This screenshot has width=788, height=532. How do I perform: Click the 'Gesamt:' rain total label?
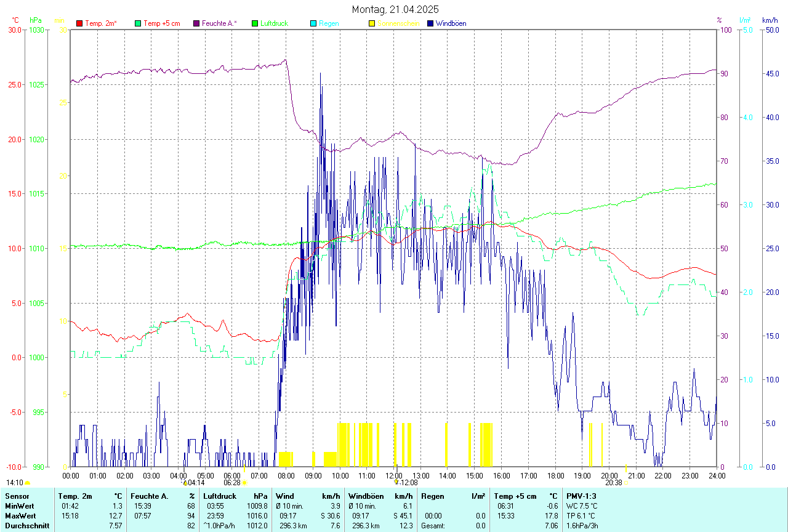point(432,525)
